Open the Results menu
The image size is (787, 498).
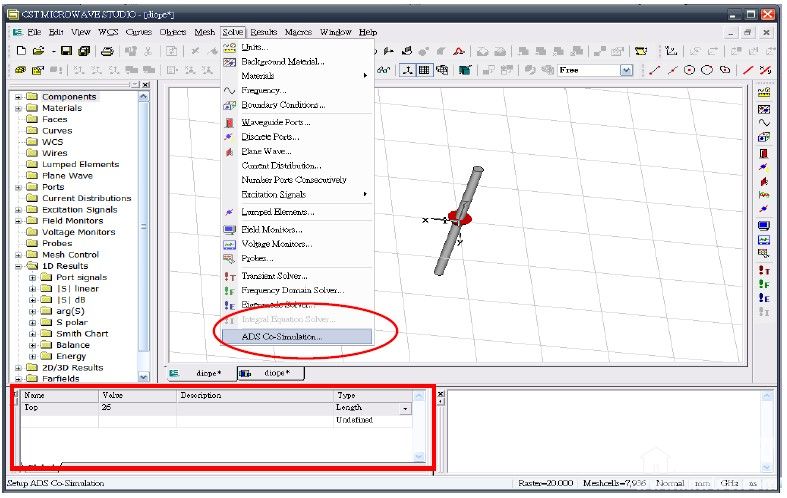pos(264,32)
